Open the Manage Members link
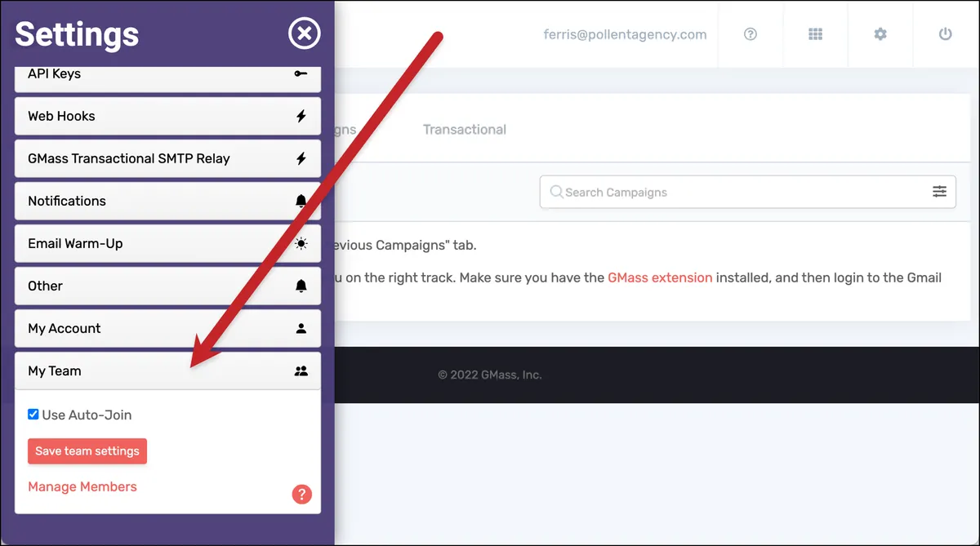The width and height of the screenshot is (980, 546). point(82,486)
